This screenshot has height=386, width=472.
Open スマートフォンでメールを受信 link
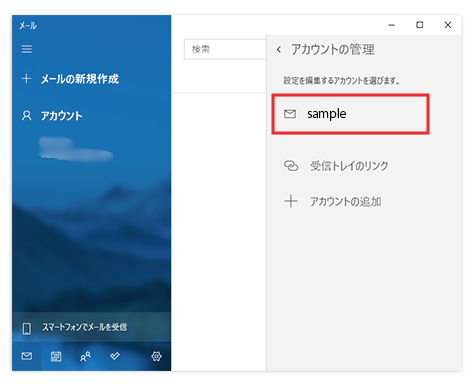[84, 327]
